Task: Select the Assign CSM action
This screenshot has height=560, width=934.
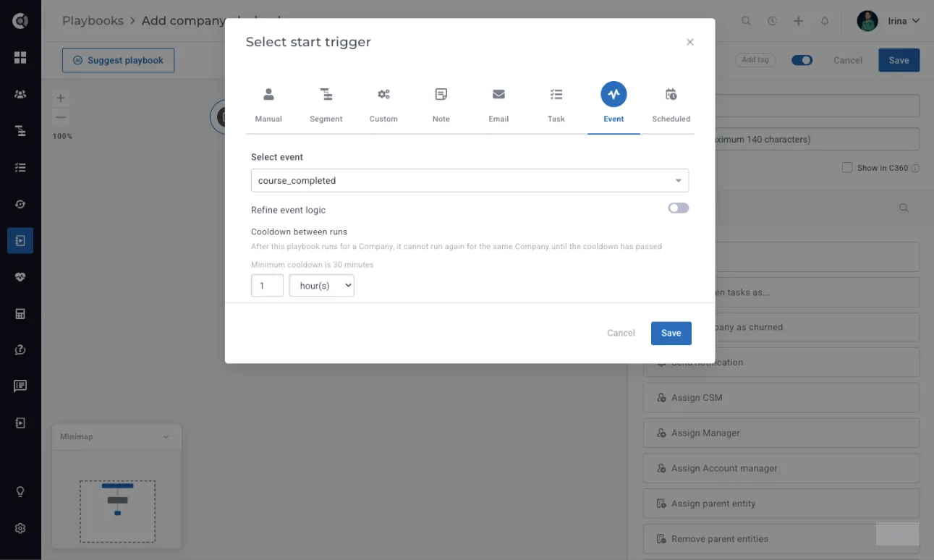Action: (x=781, y=397)
